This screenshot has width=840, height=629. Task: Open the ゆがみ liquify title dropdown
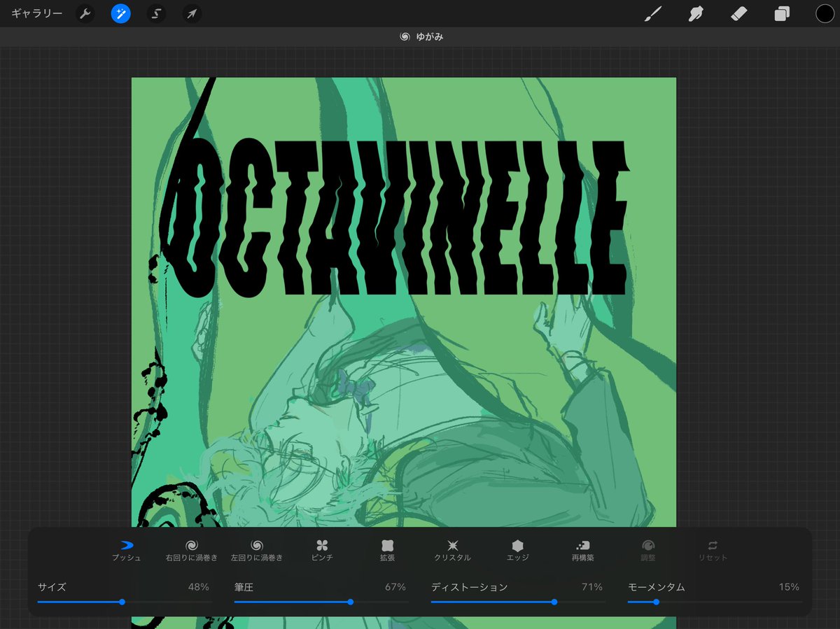(421, 36)
